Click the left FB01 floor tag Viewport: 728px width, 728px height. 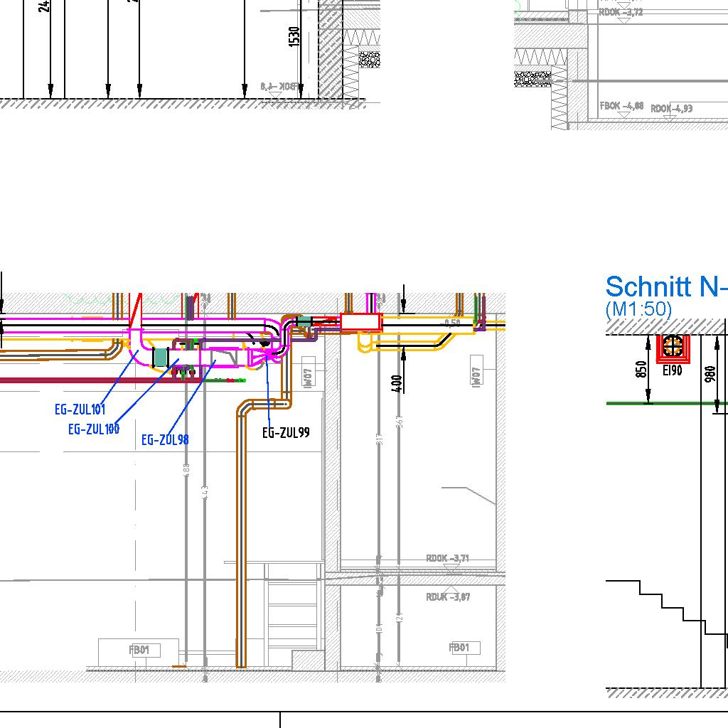coord(139,650)
